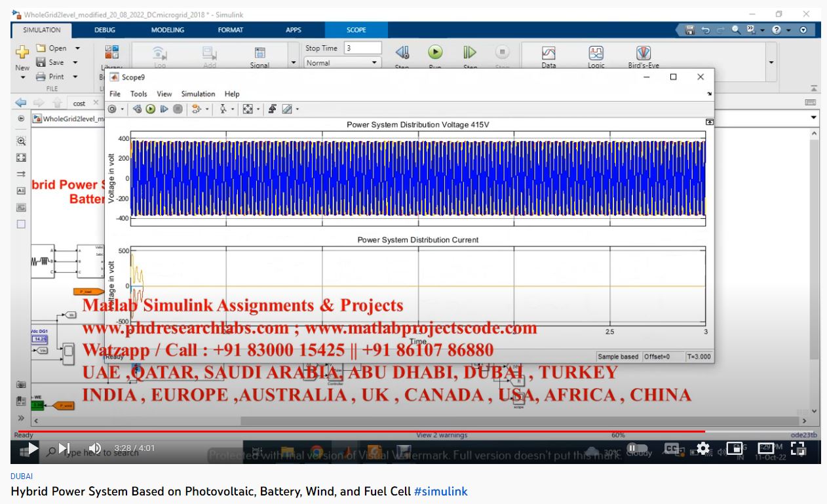Image resolution: width=827 pixels, height=504 pixels.
Task: Open the MODELING ribbon tab
Action: click(168, 29)
